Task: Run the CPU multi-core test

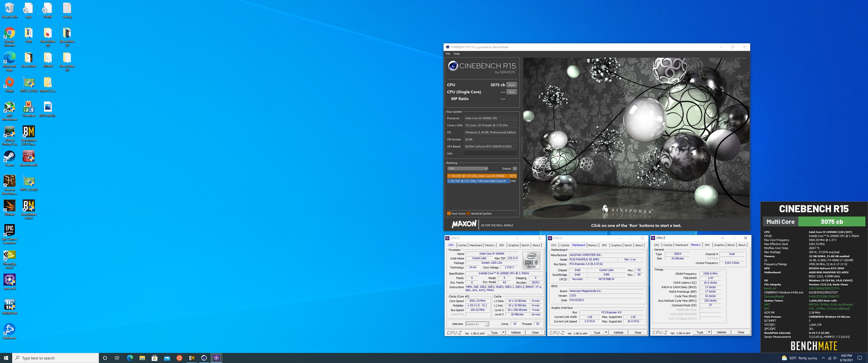Action: click(511, 85)
